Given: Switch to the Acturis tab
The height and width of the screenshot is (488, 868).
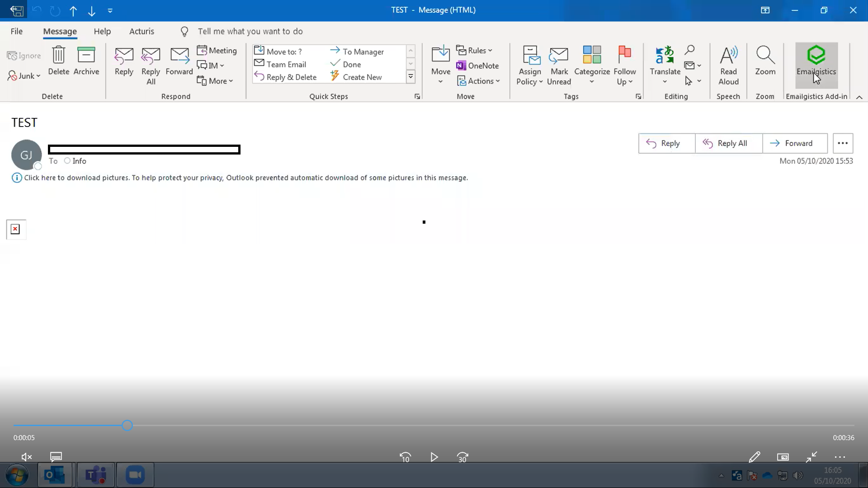Looking at the screenshot, I should click(142, 31).
